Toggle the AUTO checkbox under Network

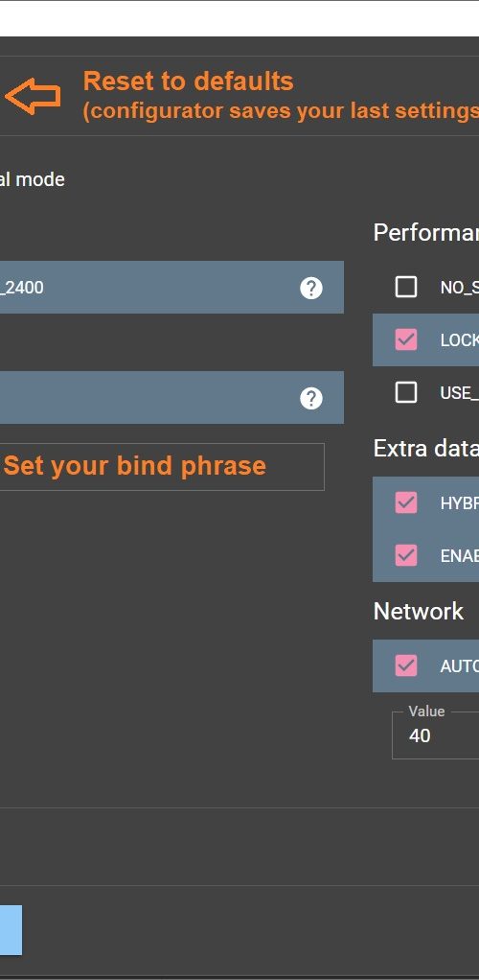click(406, 665)
